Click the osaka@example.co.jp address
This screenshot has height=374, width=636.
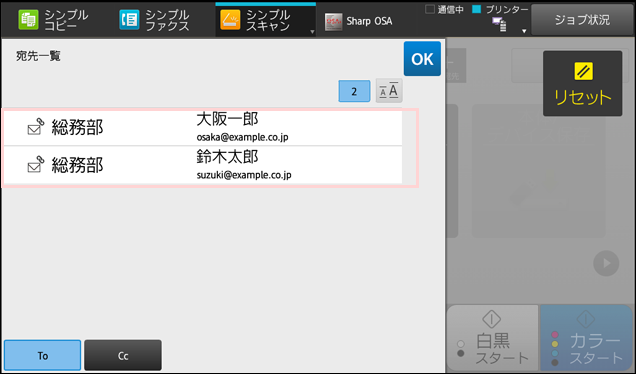click(x=243, y=137)
